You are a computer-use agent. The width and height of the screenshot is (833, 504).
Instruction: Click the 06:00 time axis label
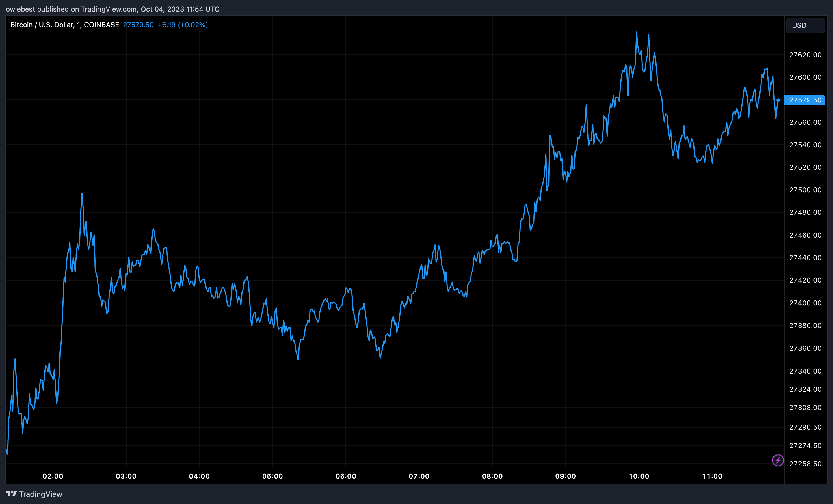pos(346,476)
